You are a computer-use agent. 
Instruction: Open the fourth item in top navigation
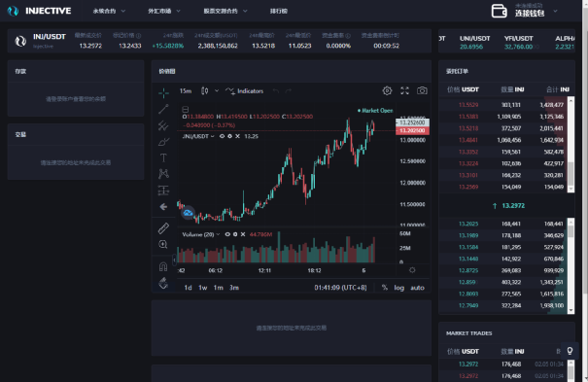point(279,12)
